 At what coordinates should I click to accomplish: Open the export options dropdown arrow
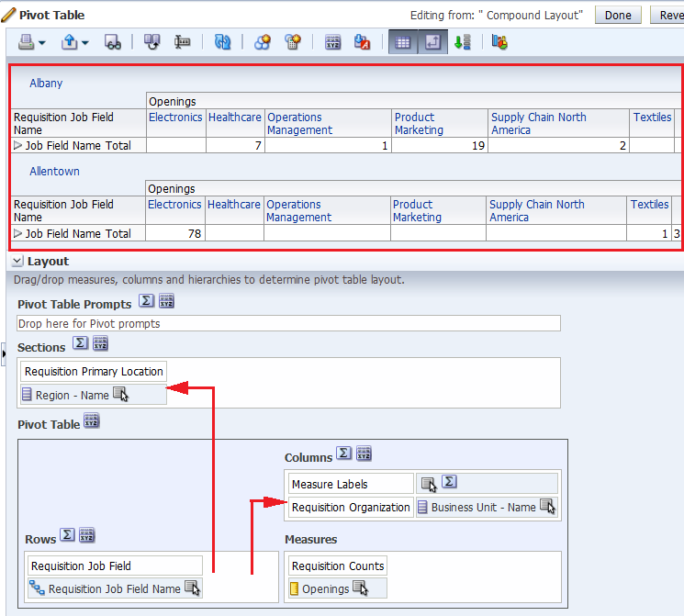coord(85,43)
